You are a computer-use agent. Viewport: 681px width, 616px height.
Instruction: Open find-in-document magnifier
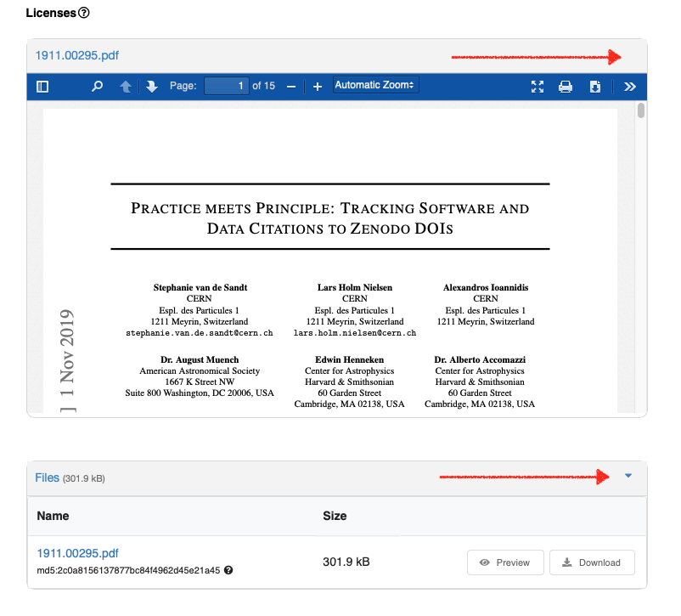tap(98, 86)
